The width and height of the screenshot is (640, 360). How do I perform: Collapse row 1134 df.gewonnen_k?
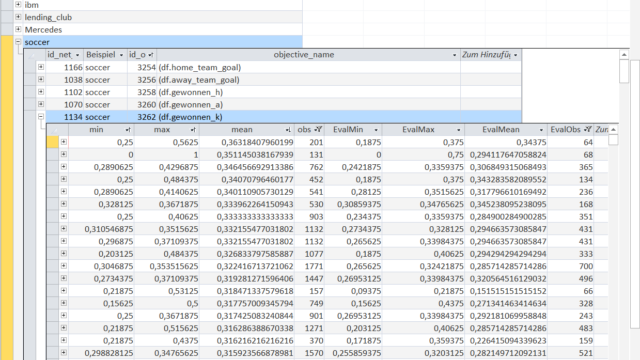[x=41, y=117]
